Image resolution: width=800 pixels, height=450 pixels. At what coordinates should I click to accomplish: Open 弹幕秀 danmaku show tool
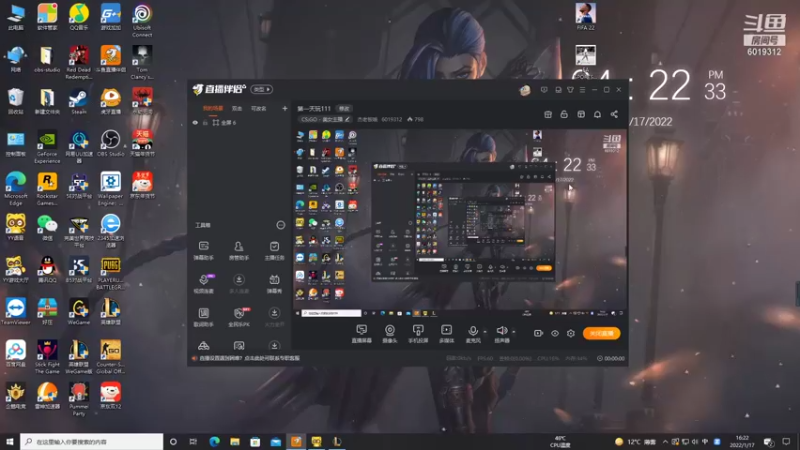click(274, 284)
